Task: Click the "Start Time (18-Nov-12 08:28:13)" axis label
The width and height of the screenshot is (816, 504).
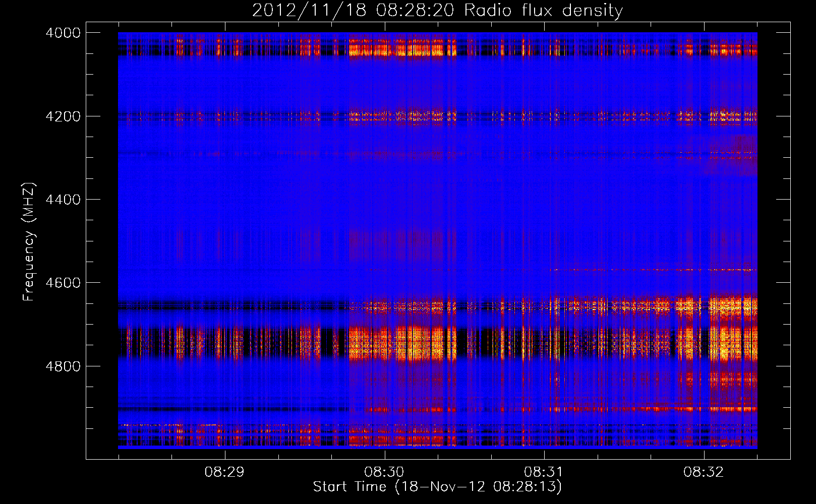Action: point(437,486)
